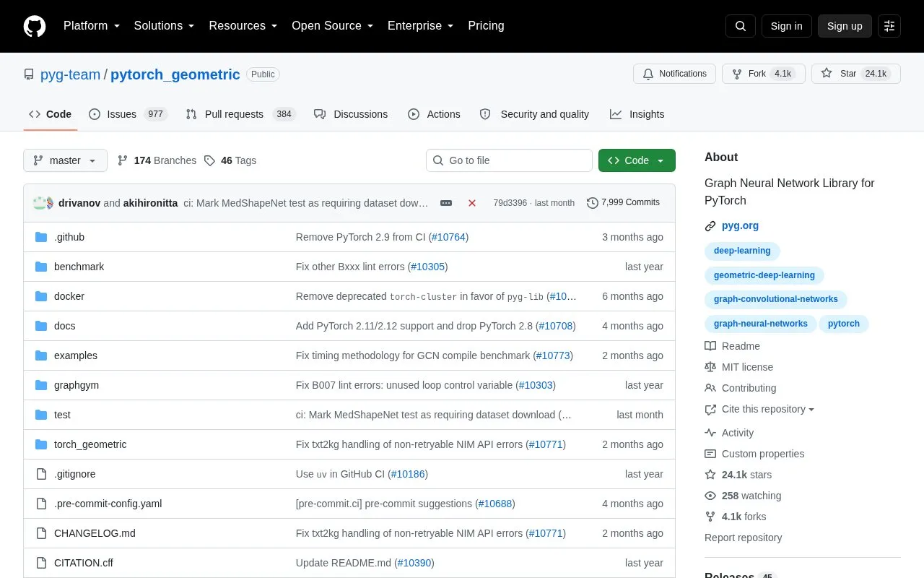This screenshot has height=578, width=924.
Task: Open the Insights tab
Action: 637,114
